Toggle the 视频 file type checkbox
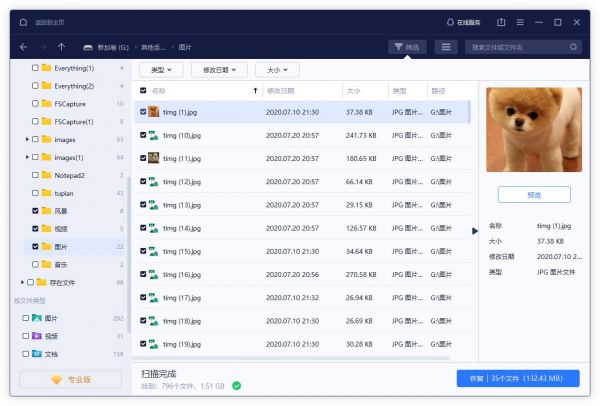 tap(26, 336)
